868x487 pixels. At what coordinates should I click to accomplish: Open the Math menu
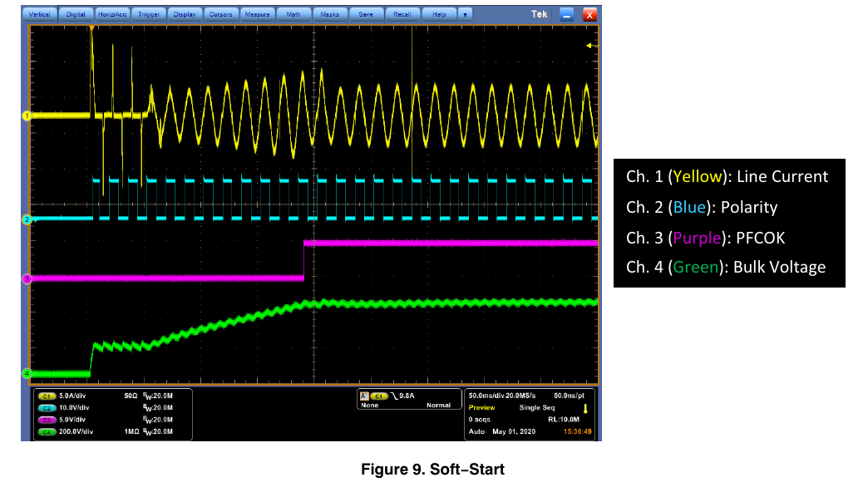point(293,15)
